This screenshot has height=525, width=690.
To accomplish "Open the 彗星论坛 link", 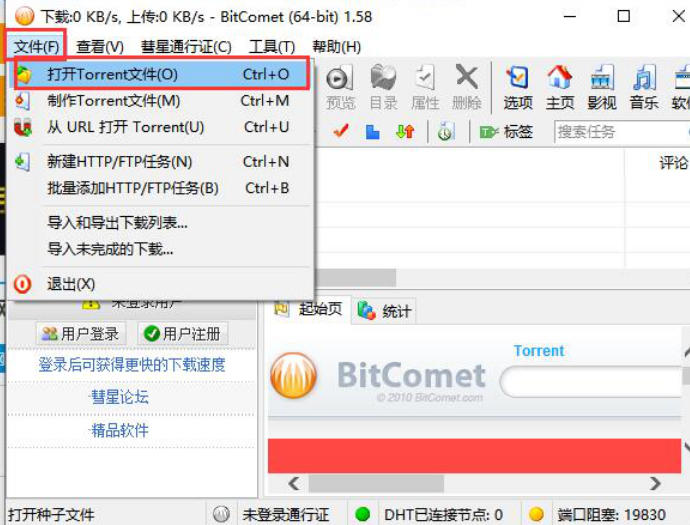I will pyautogui.click(x=120, y=397).
